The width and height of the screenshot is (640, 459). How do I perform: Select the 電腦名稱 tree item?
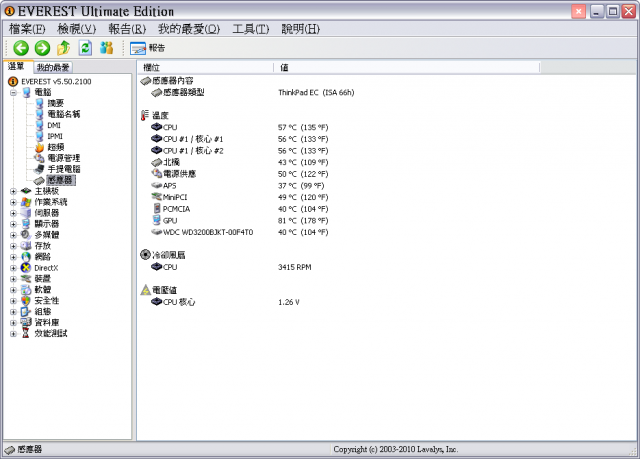pyautogui.click(x=64, y=114)
